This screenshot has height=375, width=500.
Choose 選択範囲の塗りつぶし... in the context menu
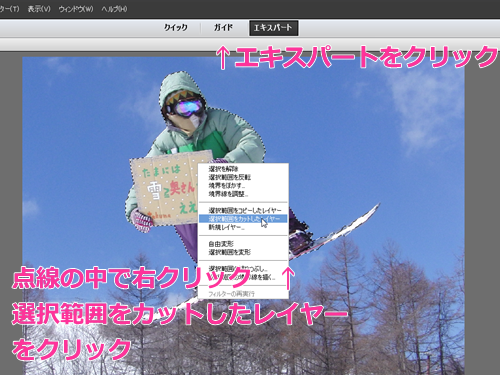pos(243,269)
